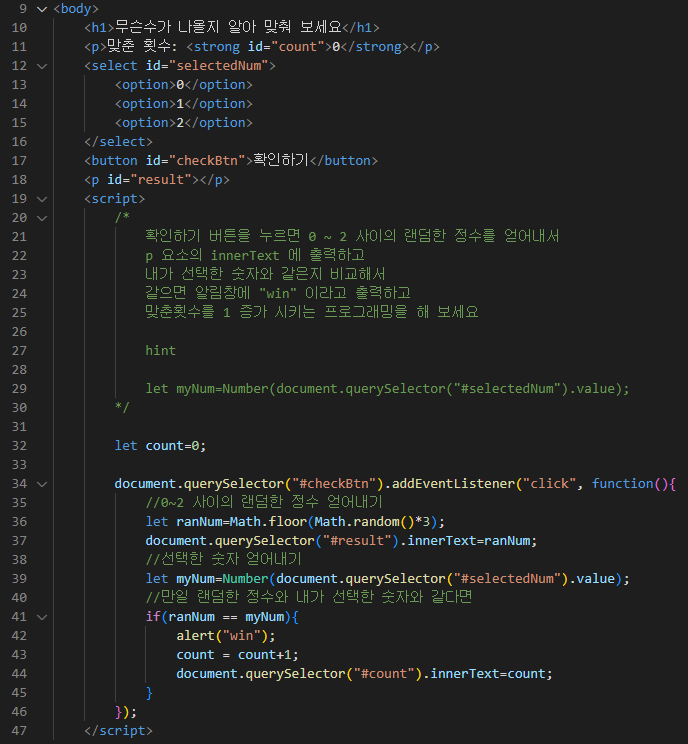Collapse the addEventListener fold on line 34
The width and height of the screenshot is (688, 744).
[42, 484]
